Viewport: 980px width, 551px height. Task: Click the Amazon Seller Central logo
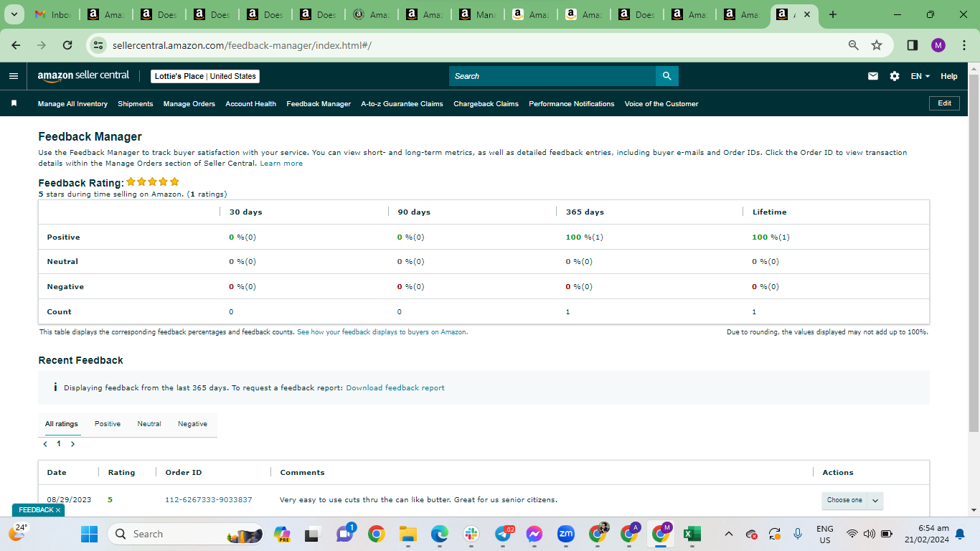[x=83, y=76]
